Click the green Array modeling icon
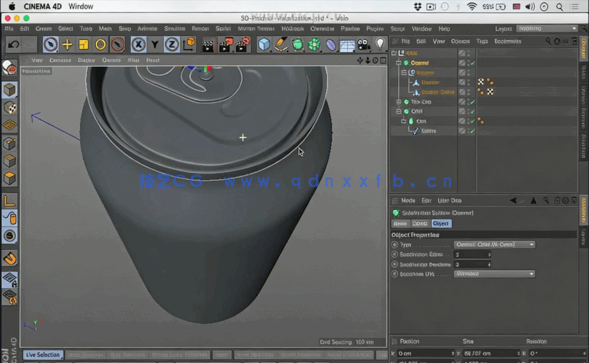589x363 pixels. coord(314,44)
